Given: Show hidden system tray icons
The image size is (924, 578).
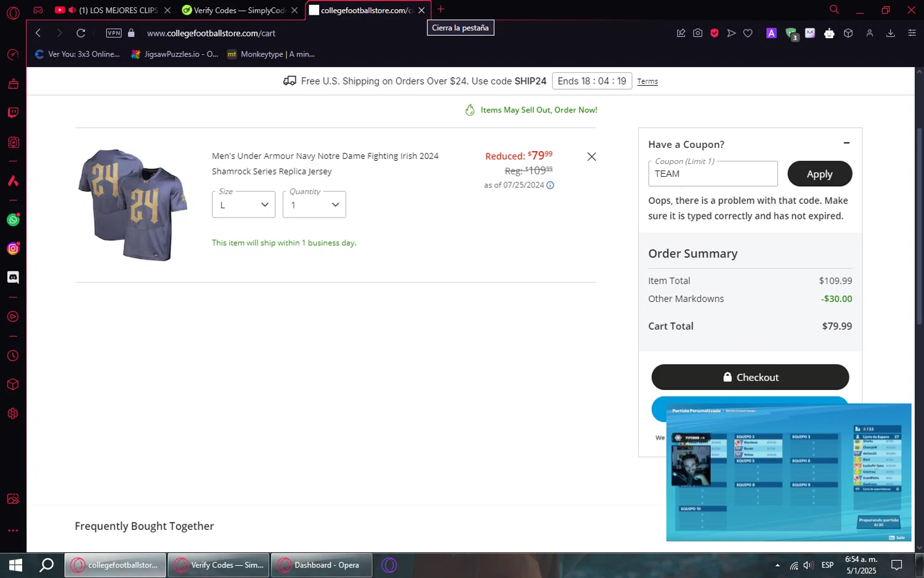Looking at the screenshot, I should (777, 565).
